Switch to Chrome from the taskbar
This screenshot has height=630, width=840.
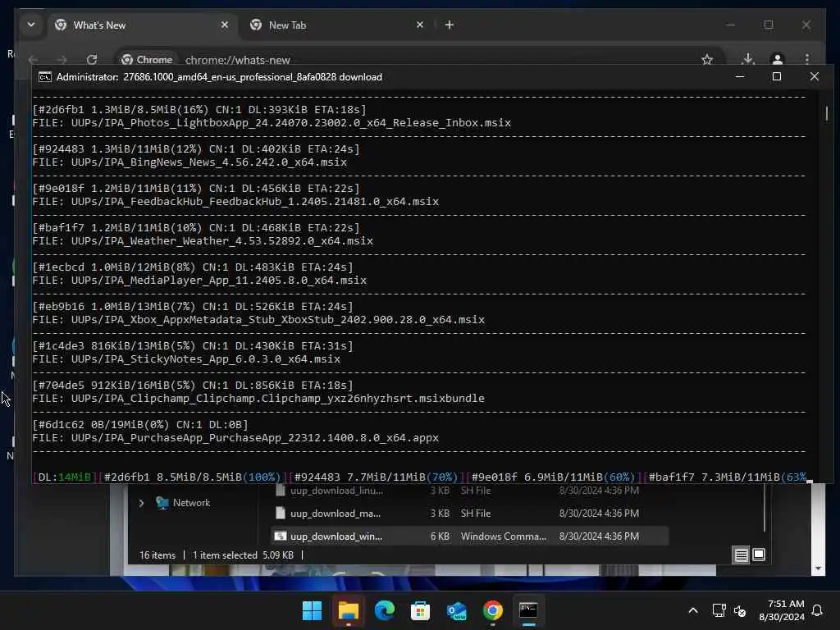point(492,610)
